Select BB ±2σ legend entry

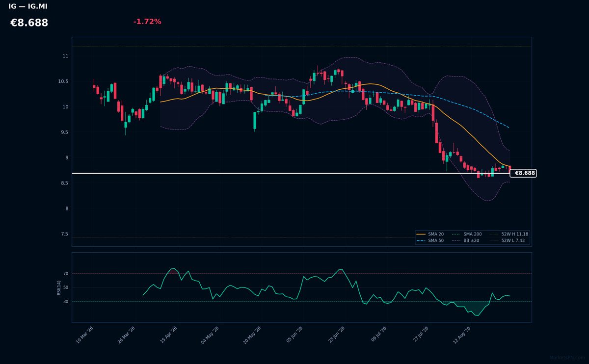466,241
